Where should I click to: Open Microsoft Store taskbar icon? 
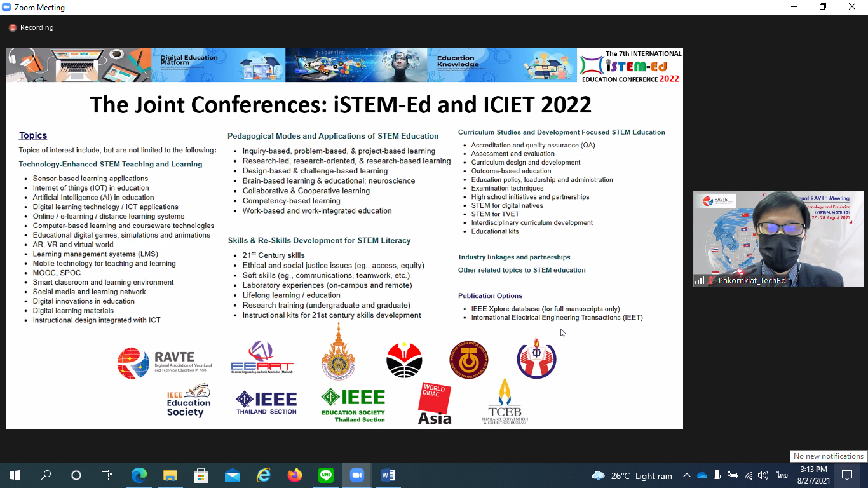[201, 475]
